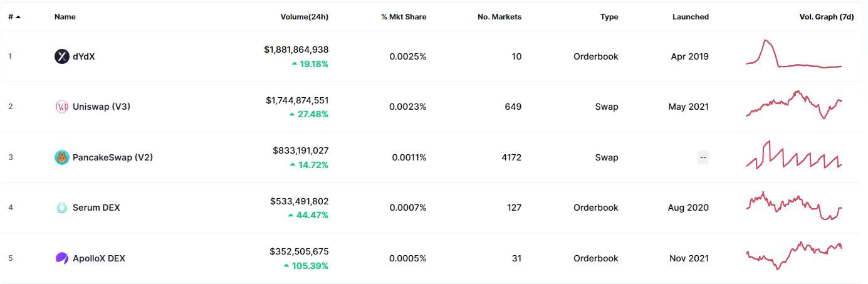Viewport: 868px width, 284px height.
Task: Click the PancakeSwap (V2) pancake logo icon
Action: pos(62,157)
